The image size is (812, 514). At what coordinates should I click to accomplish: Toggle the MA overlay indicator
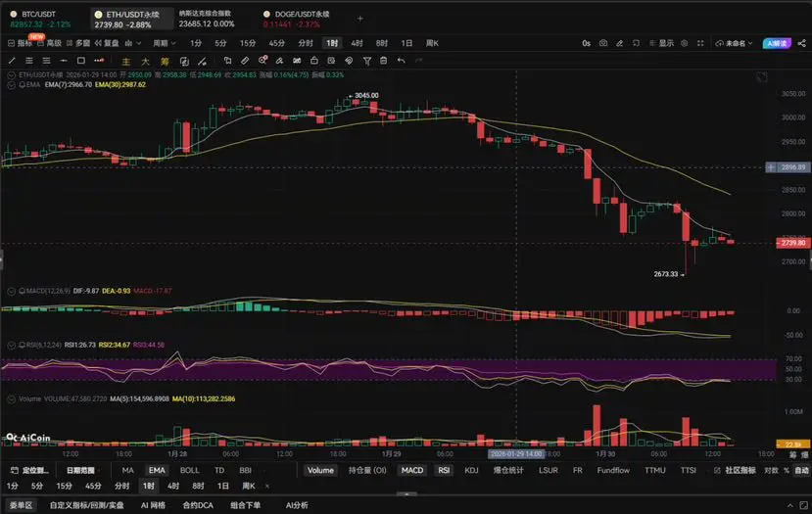(128, 470)
